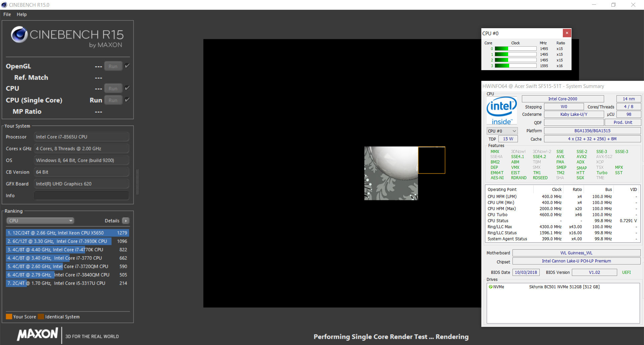The height and width of the screenshot is (345, 644).
Task: Click the rendered sphere tile preview
Action: pos(391,173)
